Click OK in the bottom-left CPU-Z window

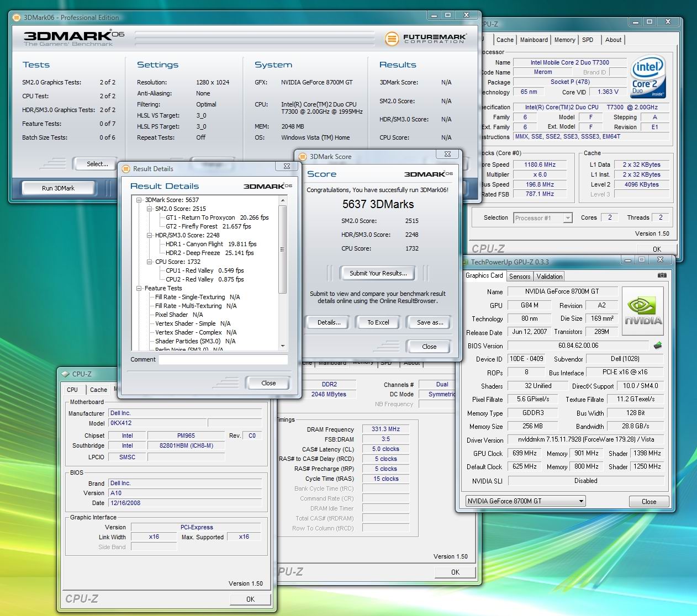click(250, 599)
